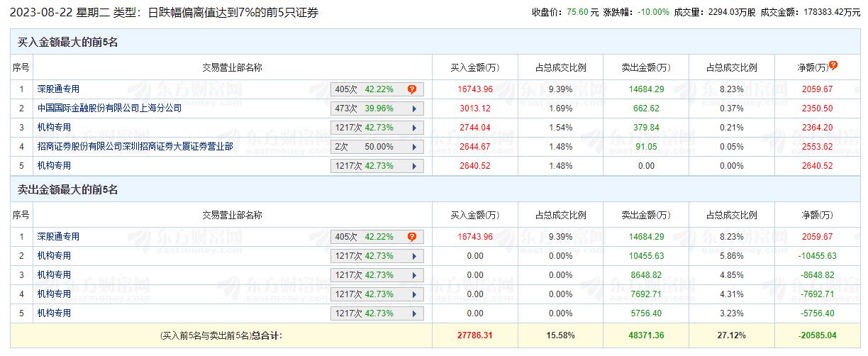Image resolution: width=868 pixels, height=356 pixels.
Task: Click the 2次 50.00% stats box
Action: pos(369,147)
